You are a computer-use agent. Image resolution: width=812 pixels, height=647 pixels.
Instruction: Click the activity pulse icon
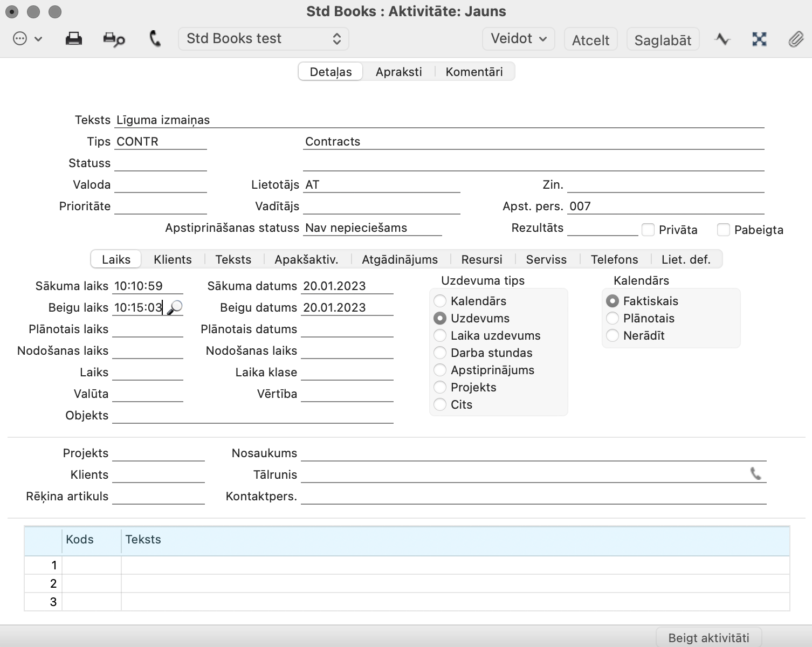click(x=722, y=39)
